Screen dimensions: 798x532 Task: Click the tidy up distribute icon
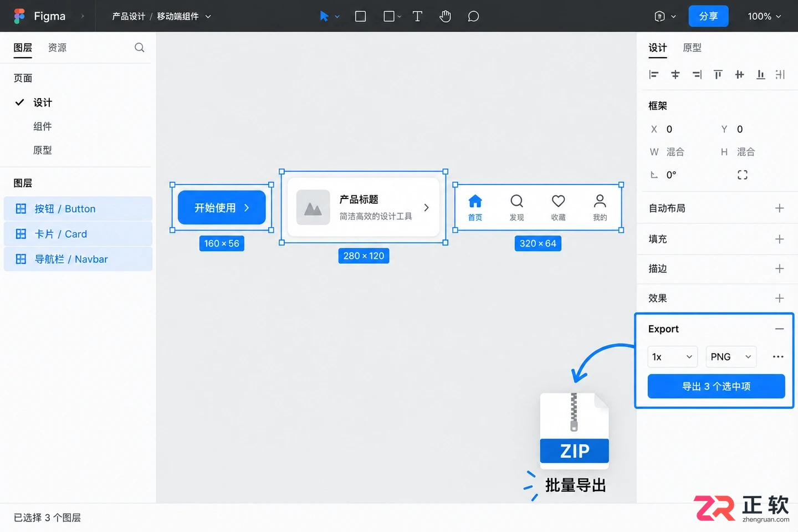click(780, 74)
